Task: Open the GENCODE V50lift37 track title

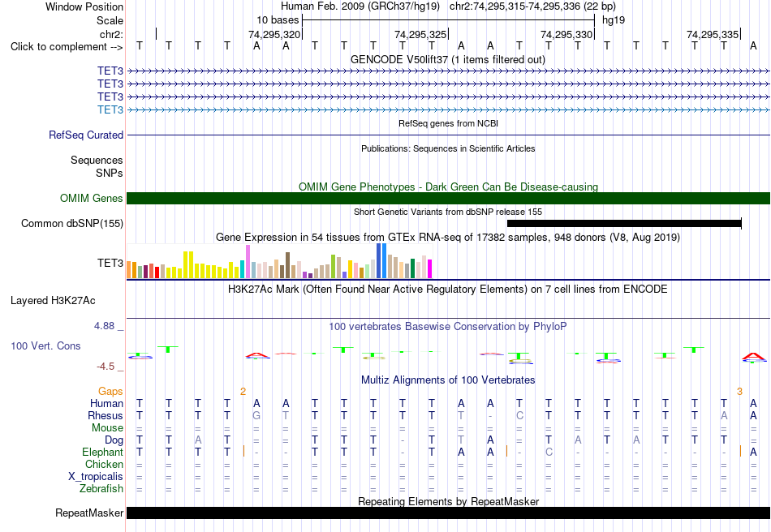Action: (448, 60)
